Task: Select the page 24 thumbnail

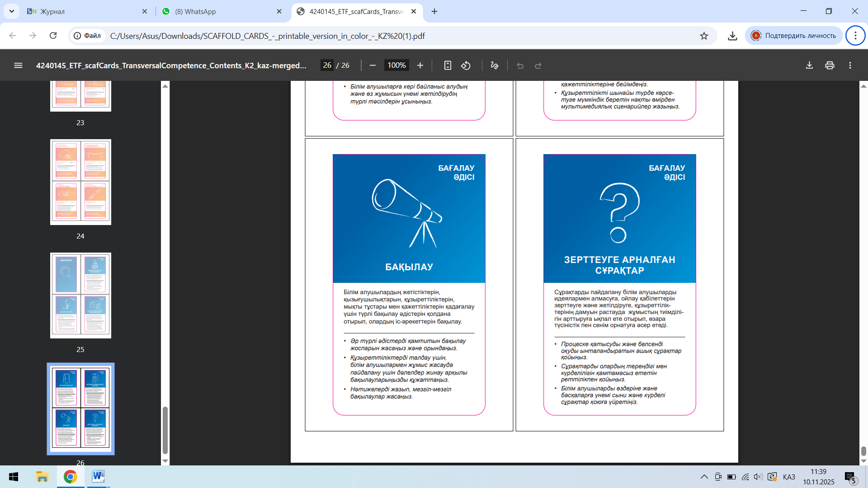Action: (80, 182)
